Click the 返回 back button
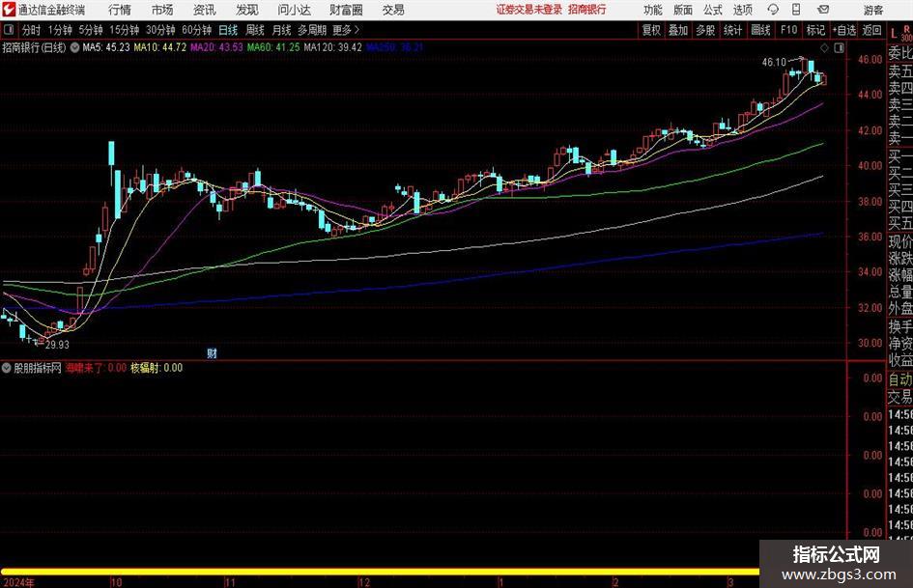Viewport: 913px width, 588px height. click(871, 30)
